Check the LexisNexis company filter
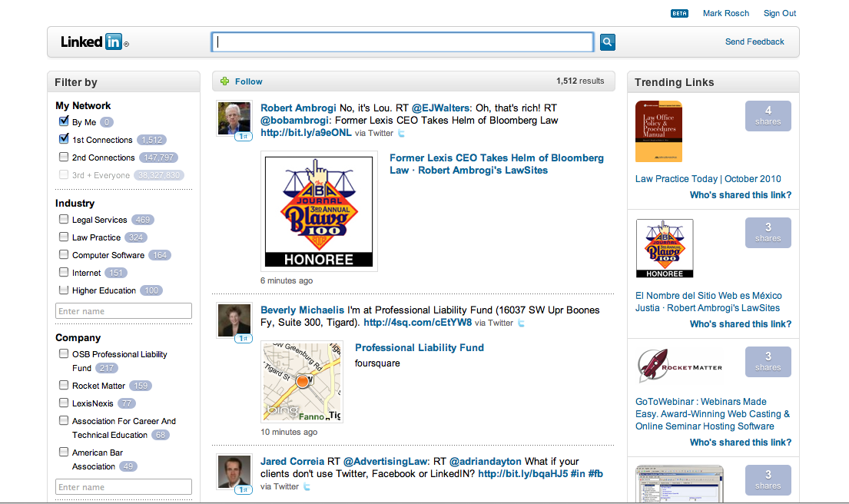The image size is (849, 504). pyautogui.click(x=64, y=403)
